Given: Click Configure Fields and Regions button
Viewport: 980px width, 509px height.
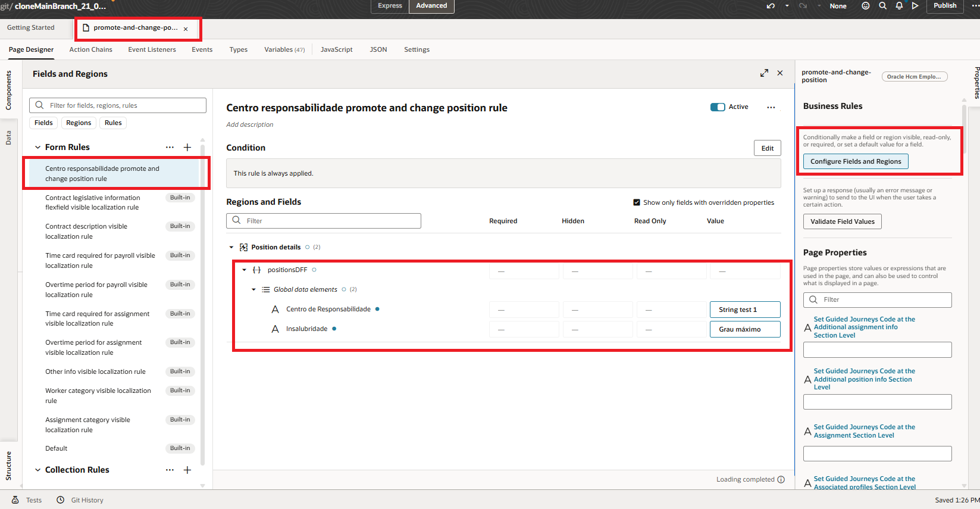Looking at the screenshot, I should click(x=856, y=161).
